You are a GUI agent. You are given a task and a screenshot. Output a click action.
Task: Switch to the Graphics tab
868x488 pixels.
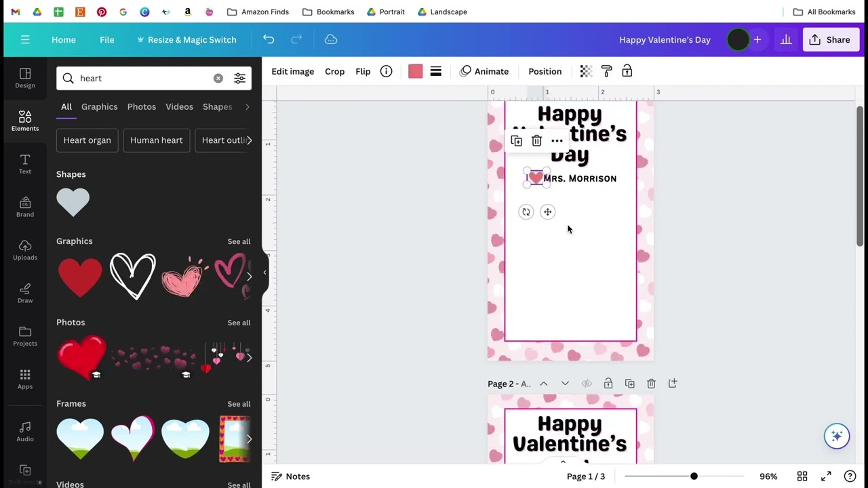(99, 106)
